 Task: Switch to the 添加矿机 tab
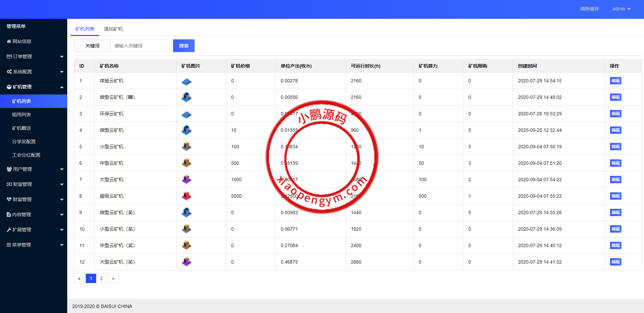coord(113,29)
